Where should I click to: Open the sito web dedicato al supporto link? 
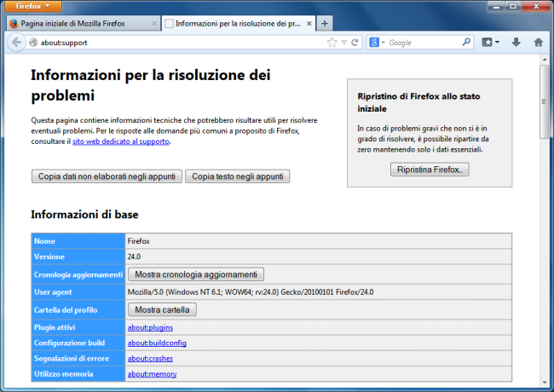(x=121, y=141)
